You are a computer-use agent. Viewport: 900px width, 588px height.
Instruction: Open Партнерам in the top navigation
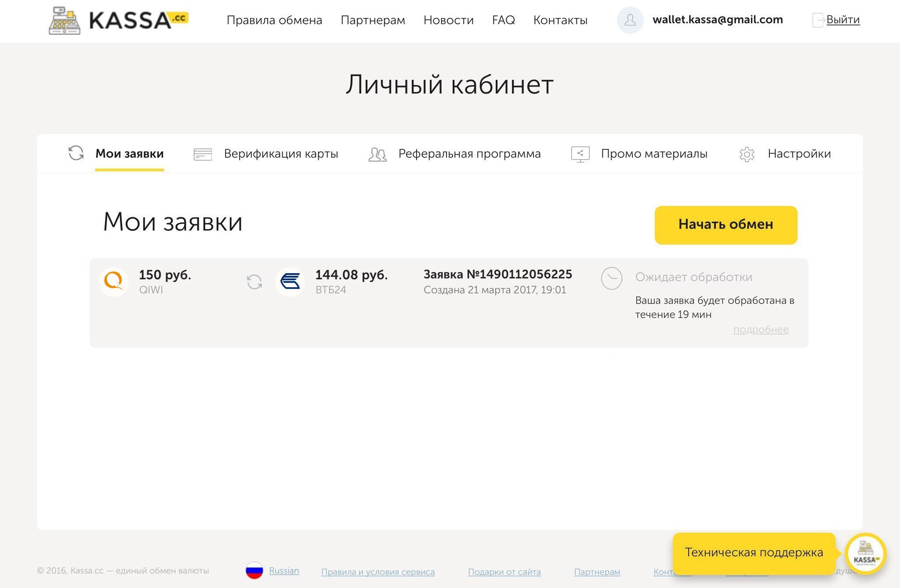click(x=373, y=20)
